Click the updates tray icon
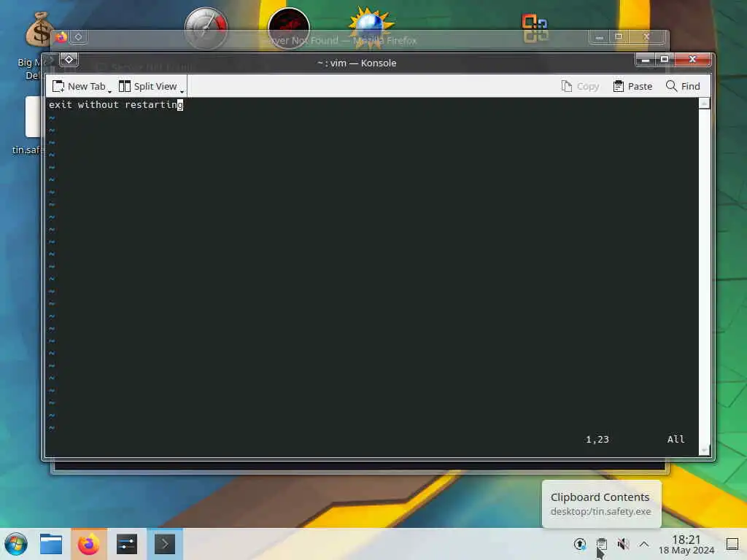 [580, 544]
